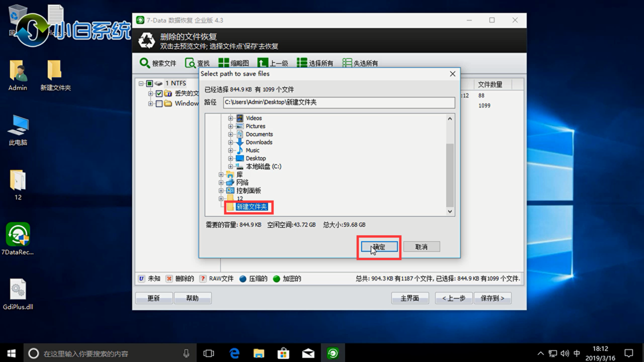Viewport: 644px width, 362px height.
Task: Open the Mail app from taskbar
Action: click(308, 353)
